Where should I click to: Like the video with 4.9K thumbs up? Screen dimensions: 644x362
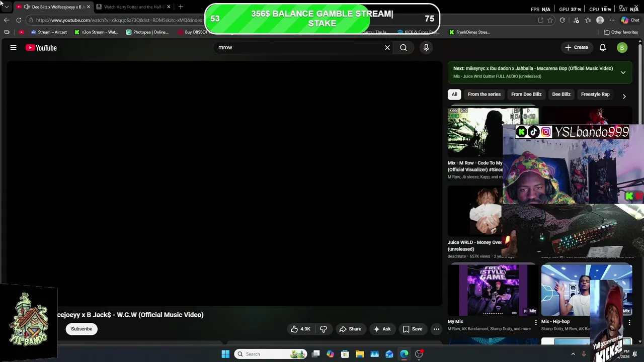click(300, 329)
